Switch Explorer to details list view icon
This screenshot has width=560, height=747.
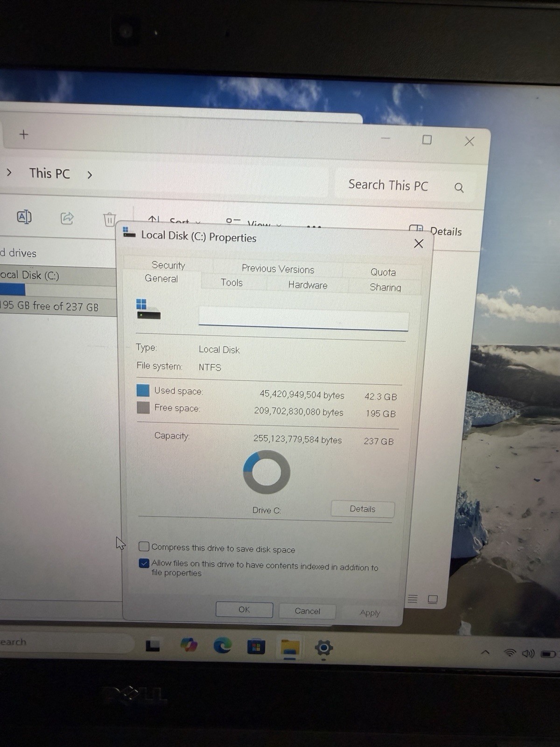413,599
